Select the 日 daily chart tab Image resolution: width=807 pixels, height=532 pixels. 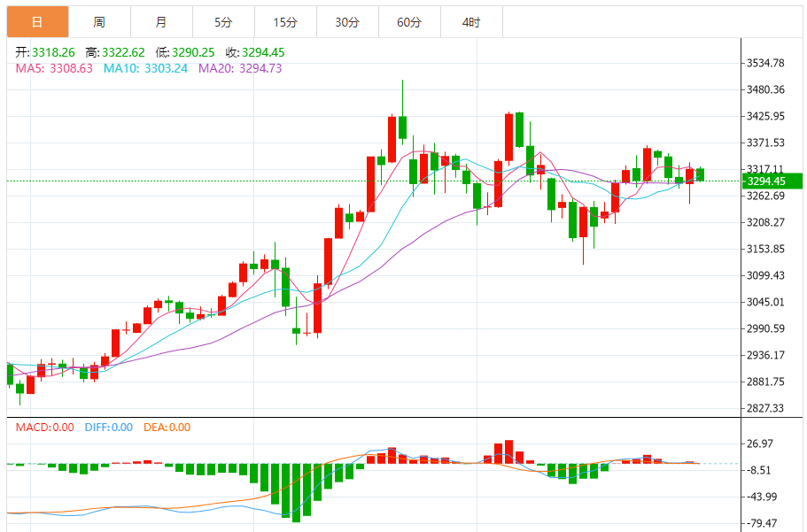click(37, 22)
